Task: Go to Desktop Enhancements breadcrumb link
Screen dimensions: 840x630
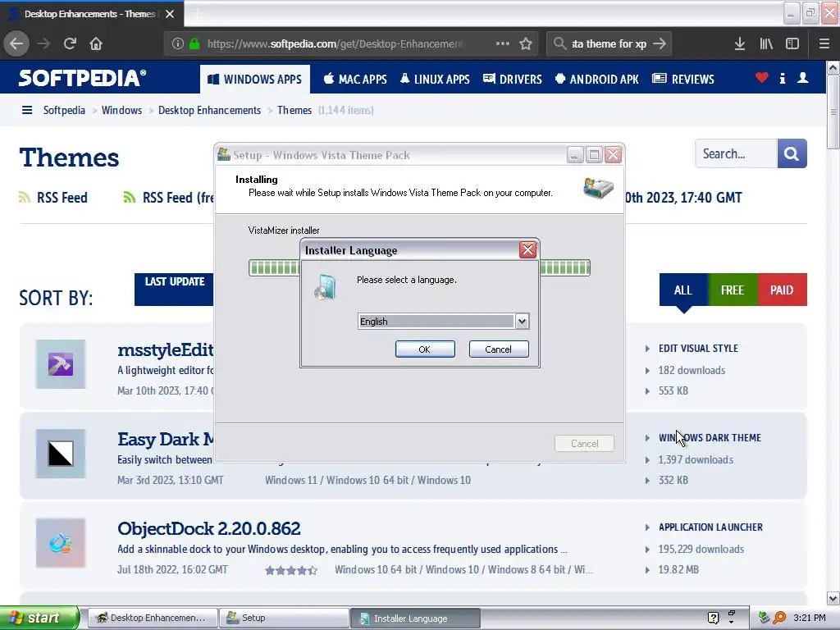Action: coord(209,111)
